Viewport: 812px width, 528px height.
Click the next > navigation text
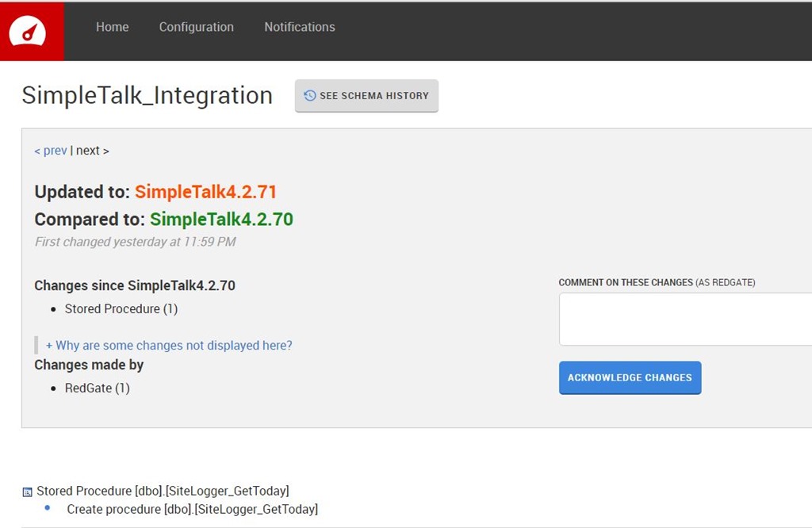[x=93, y=151]
